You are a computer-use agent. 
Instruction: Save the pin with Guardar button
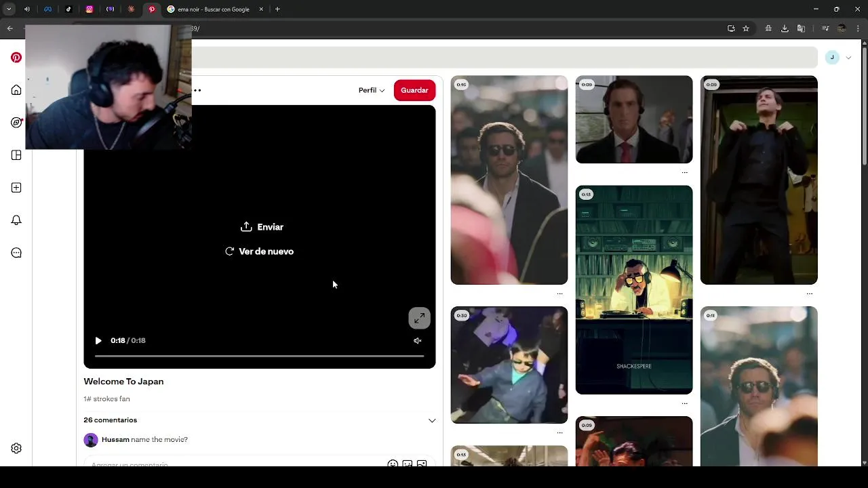[x=414, y=90]
